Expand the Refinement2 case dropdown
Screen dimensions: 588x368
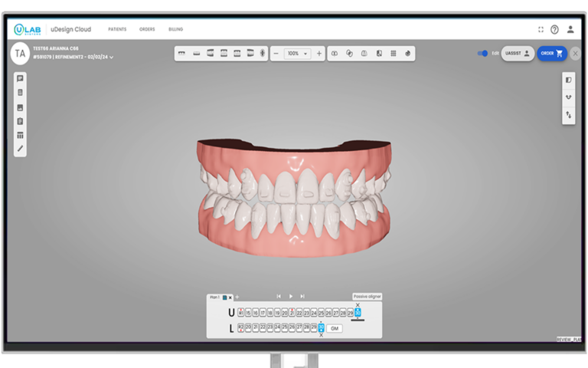point(112,57)
